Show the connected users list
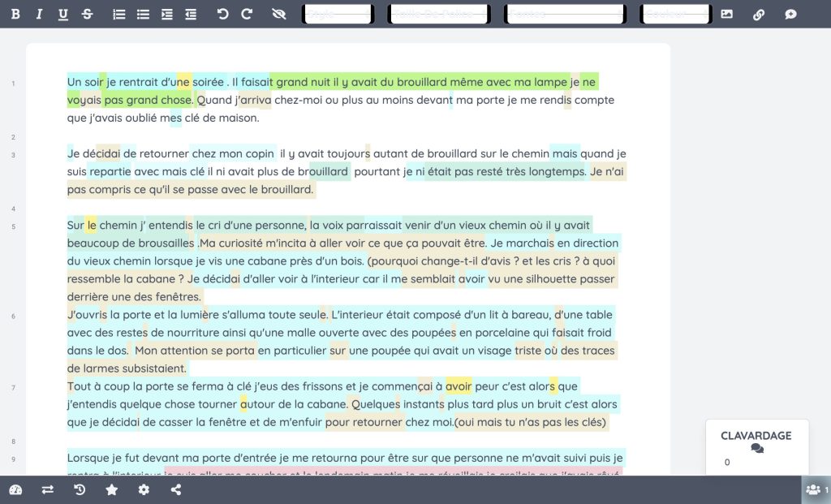The height and width of the screenshot is (504, 831). [814, 490]
